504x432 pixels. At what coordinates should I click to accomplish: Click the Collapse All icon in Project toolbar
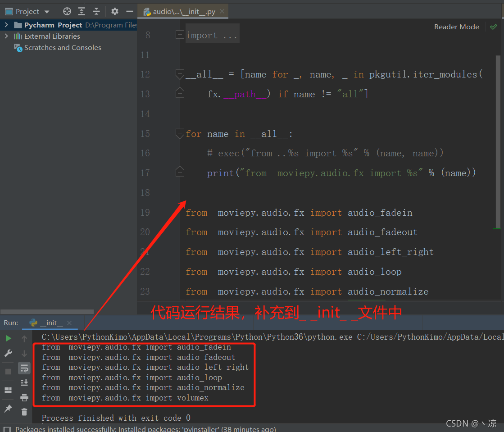[96, 12]
